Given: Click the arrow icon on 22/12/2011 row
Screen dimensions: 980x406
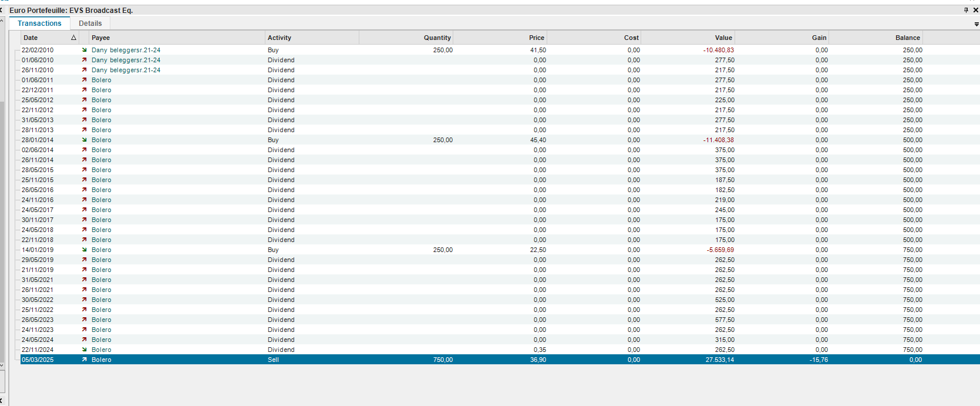Looking at the screenshot, I should [85, 90].
